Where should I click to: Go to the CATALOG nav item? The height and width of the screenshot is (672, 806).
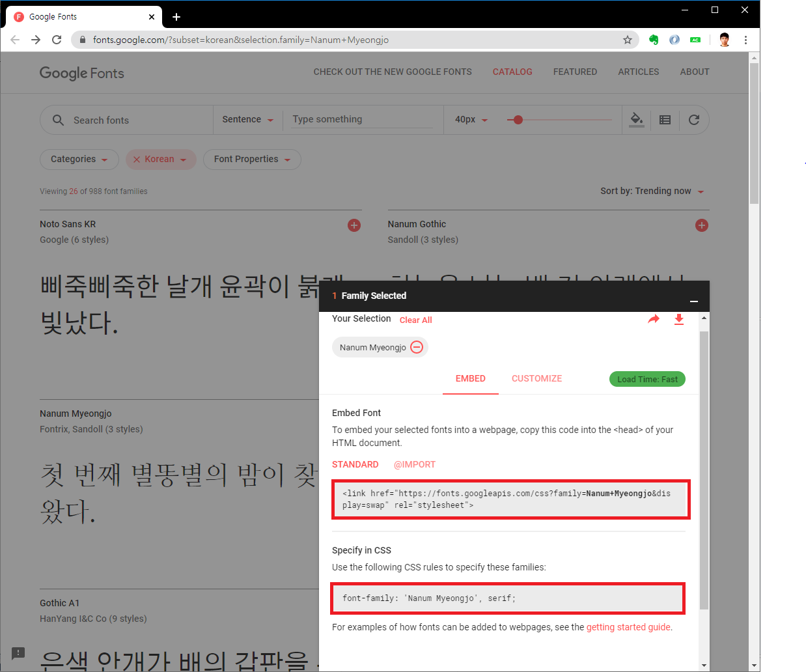point(512,72)
